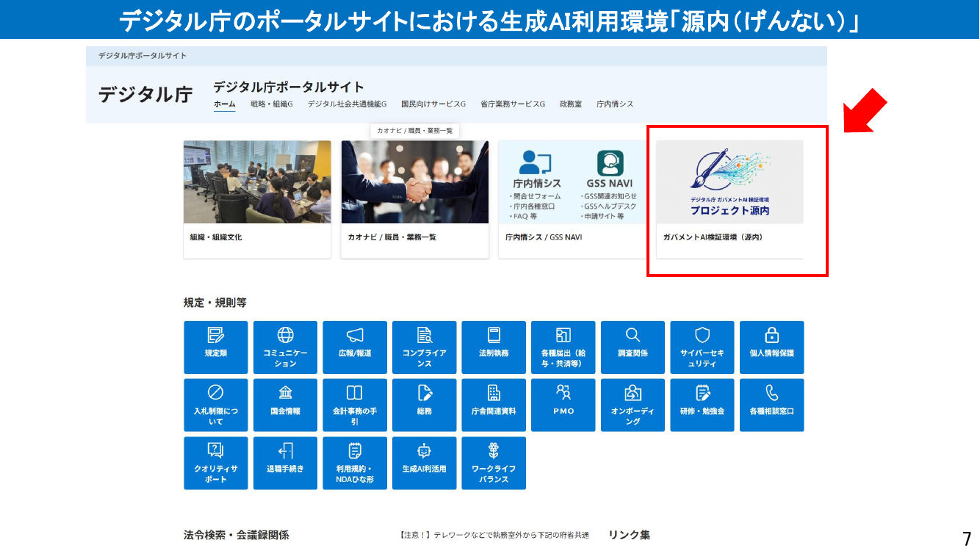This screenshot has width=980, height=551.
Task: Click the 【注意！】テレワーク notice text
Action: click(494, 536)
